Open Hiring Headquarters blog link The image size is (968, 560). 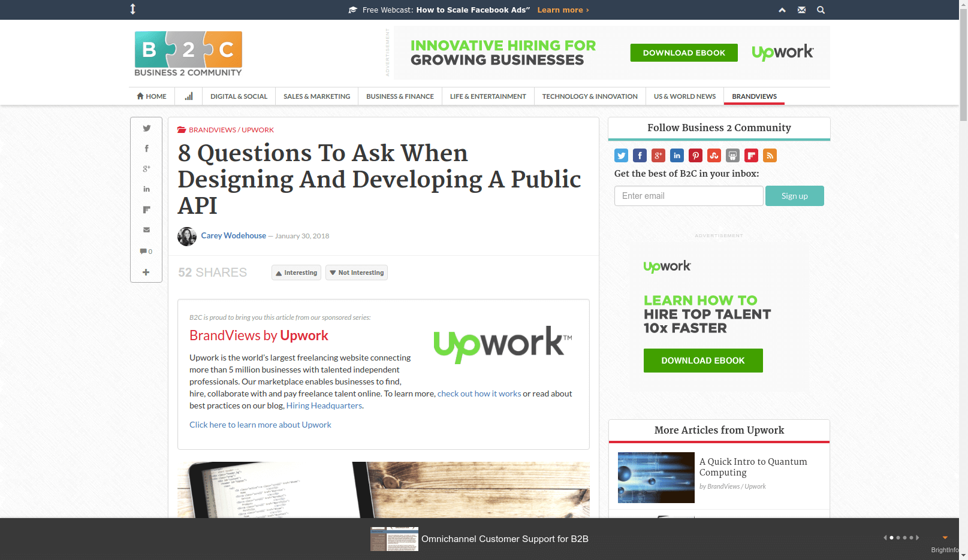pos(324,405)
